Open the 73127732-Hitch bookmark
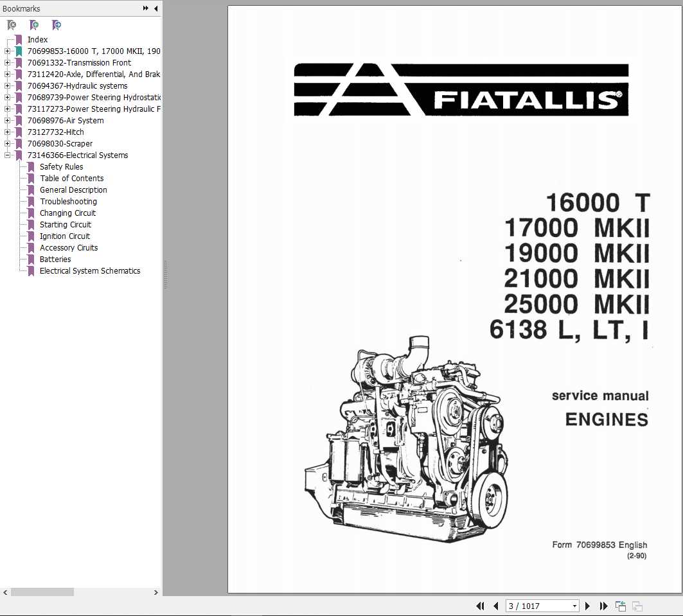The image size is (683, 616). 56,132
